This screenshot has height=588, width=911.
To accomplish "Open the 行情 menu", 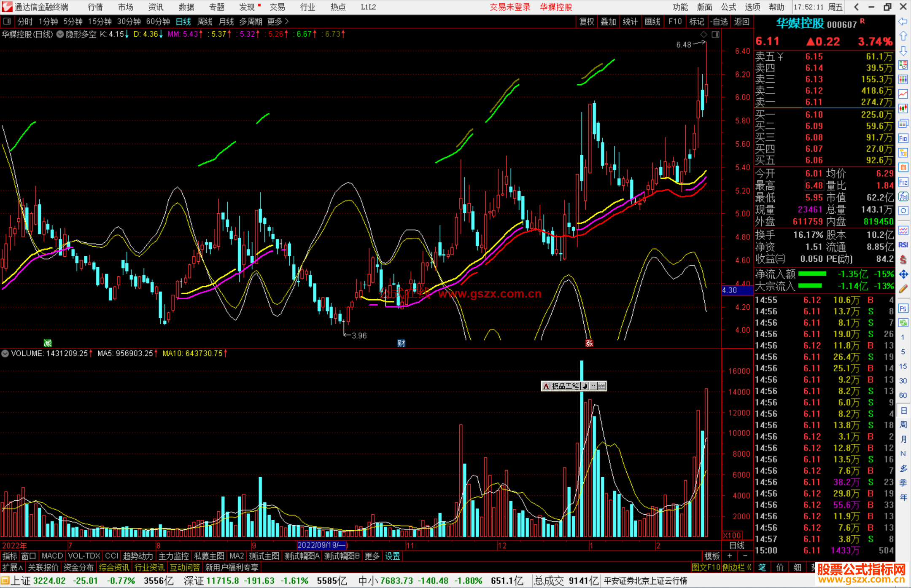I will pos(95,7).
